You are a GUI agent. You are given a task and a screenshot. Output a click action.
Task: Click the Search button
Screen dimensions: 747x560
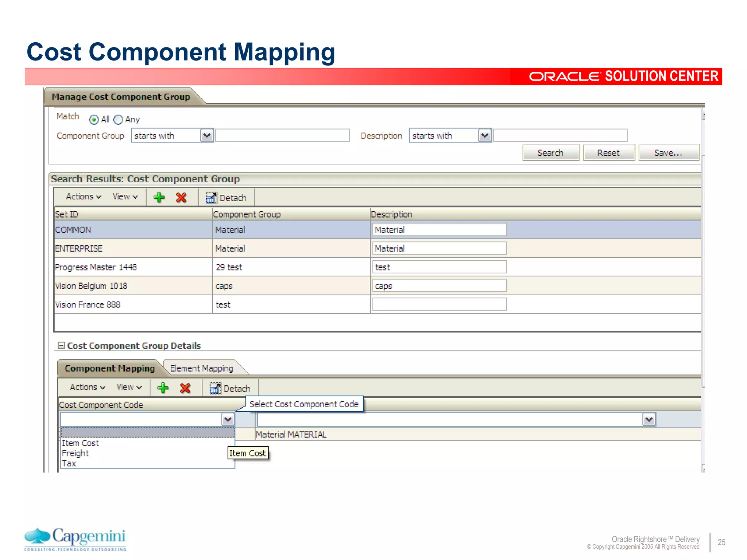(551, 153)
